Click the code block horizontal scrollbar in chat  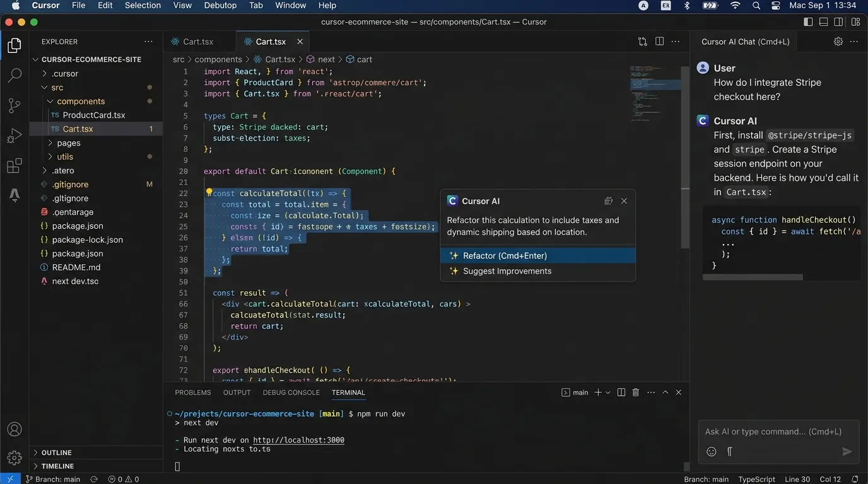753,277
